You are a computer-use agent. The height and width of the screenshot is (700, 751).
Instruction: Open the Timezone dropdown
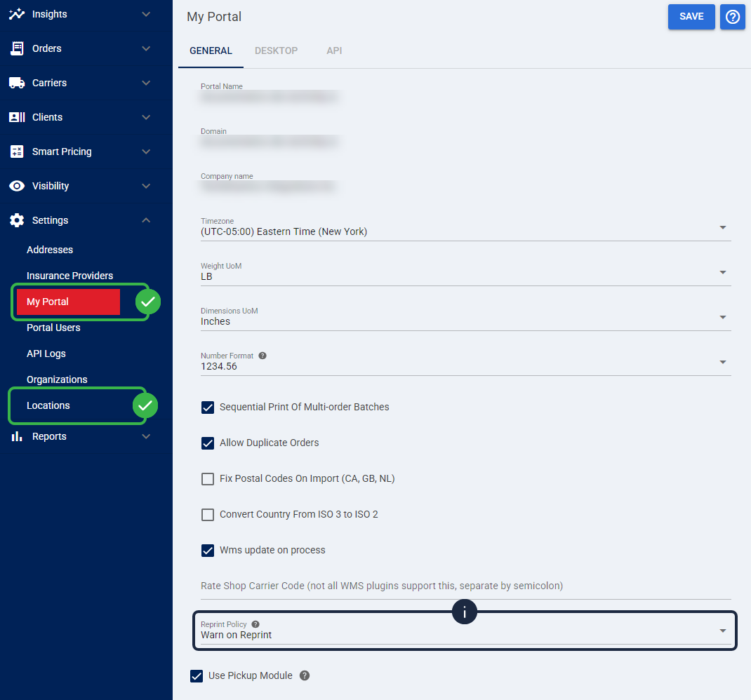(x=465, y=229)
